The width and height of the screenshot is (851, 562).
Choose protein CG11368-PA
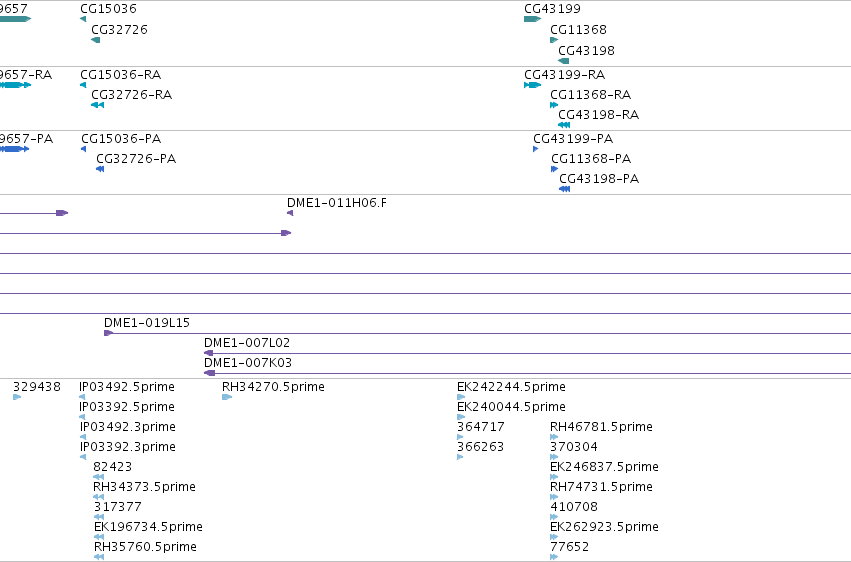pos(591,158)
